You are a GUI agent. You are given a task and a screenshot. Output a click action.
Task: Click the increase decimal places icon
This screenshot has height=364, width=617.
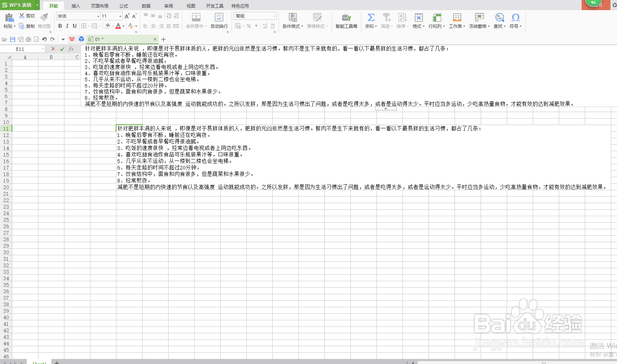[x=265, y=26]
